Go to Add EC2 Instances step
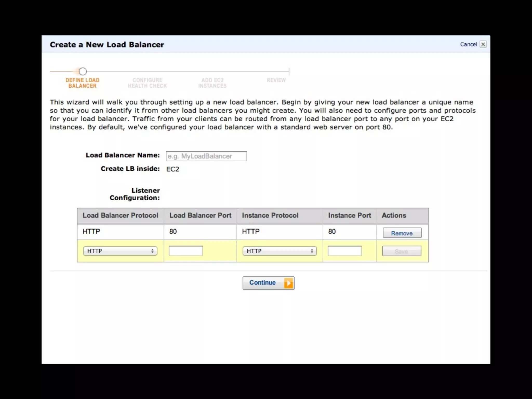 point(212,83)
